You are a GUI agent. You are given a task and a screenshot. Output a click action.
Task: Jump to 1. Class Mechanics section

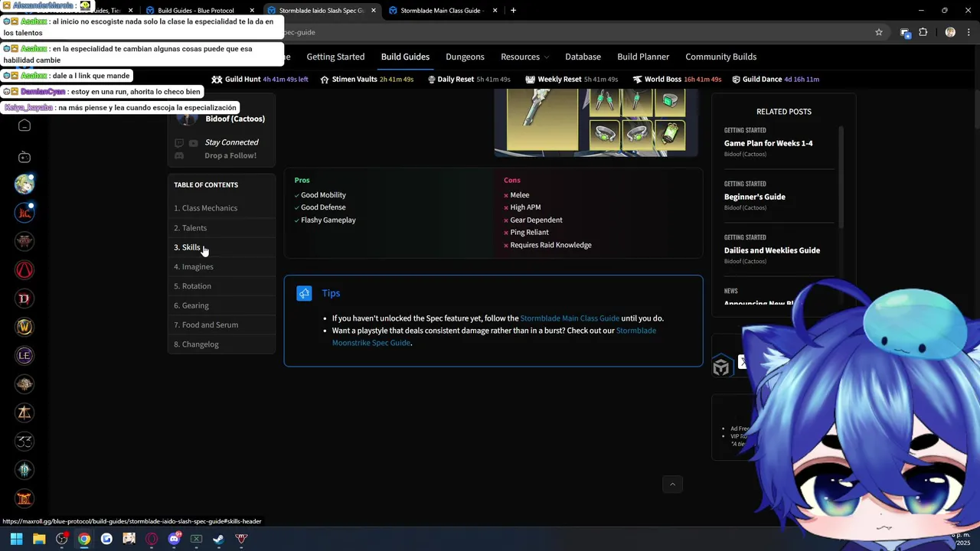[x=205, y=208]
